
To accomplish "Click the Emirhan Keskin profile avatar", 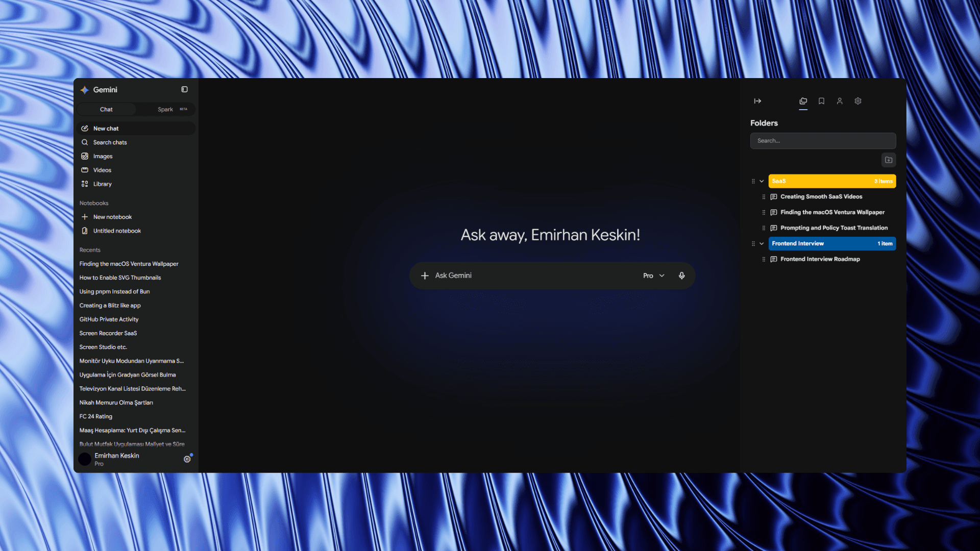I will (85, 459).
